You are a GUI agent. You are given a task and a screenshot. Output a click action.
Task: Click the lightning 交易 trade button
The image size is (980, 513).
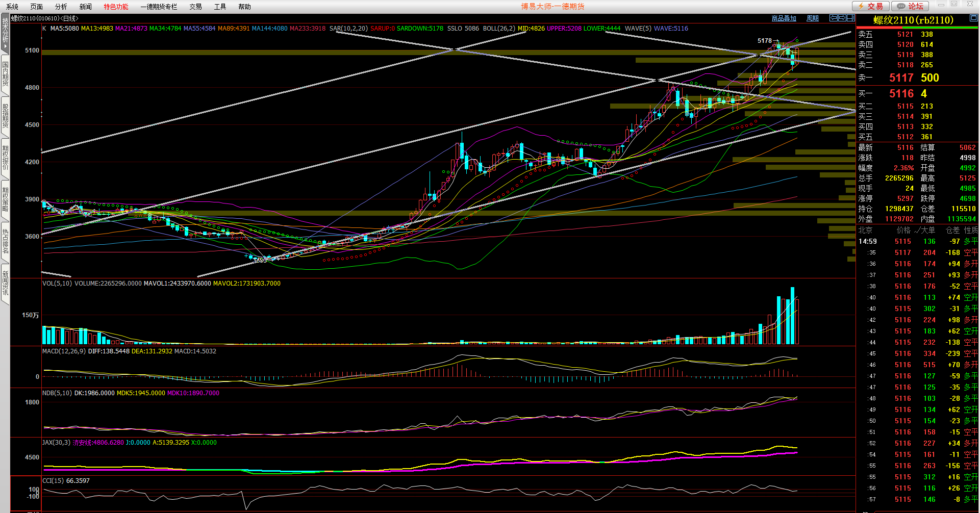click(871, 6)
